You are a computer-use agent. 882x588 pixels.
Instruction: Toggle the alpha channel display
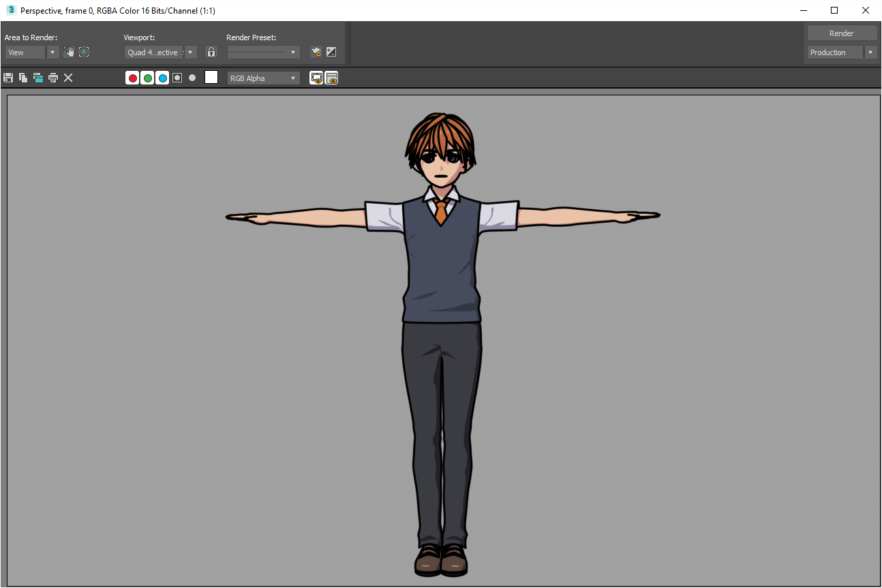click(x=177, y=78)
